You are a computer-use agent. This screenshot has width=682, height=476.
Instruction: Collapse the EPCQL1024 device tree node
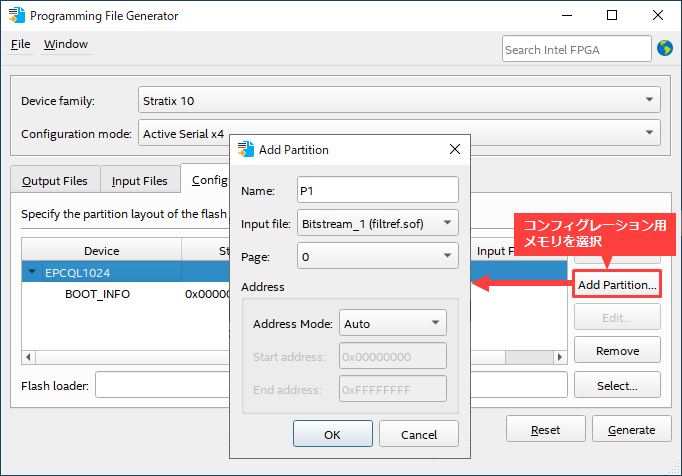[x=32, y=272]
